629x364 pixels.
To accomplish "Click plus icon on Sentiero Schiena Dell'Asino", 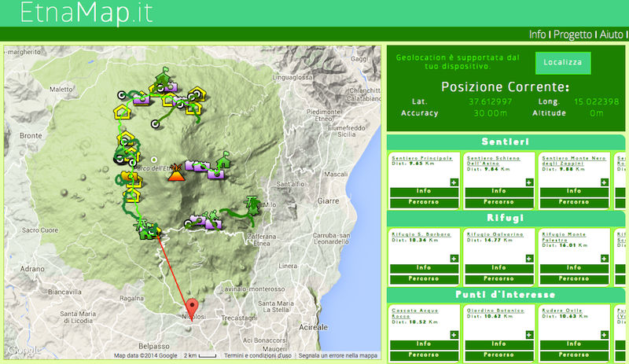I will click(x=529, y=182).
